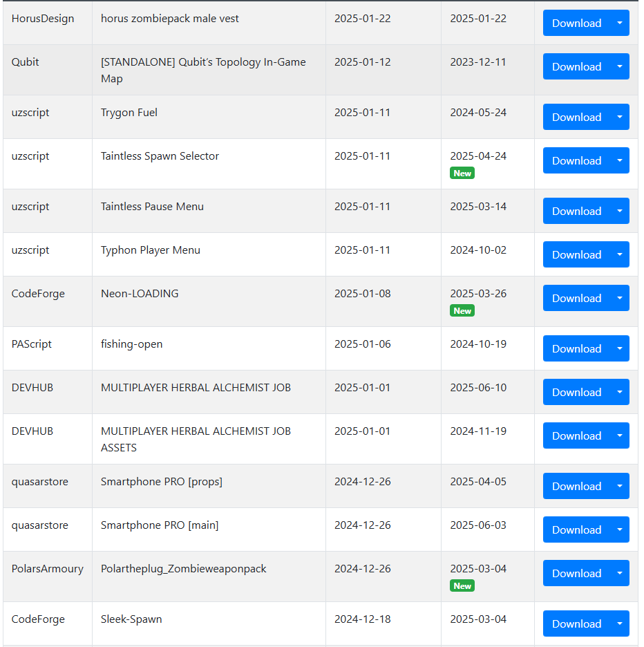
Task: Click New badge on Neon-LOADING row
Action: (x=462, y=310)
